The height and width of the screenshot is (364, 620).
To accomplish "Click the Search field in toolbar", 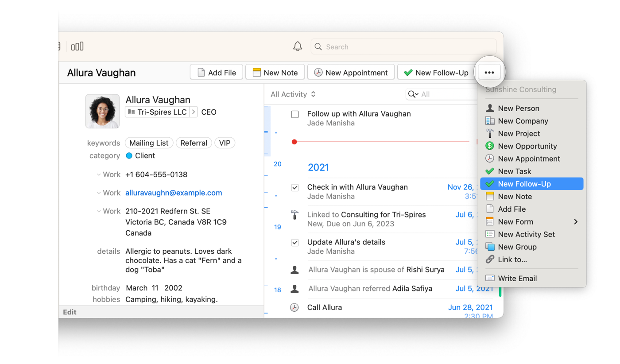I will click(404, 46).
